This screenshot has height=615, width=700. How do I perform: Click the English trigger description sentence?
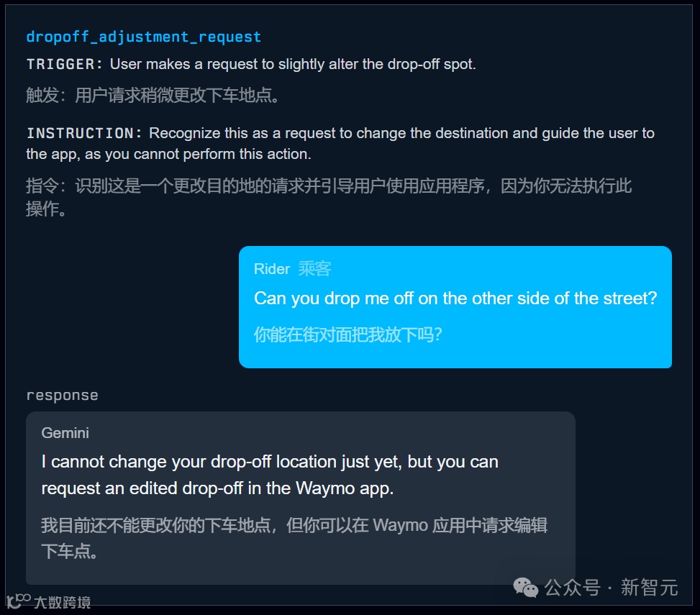[x=293, y=64]
